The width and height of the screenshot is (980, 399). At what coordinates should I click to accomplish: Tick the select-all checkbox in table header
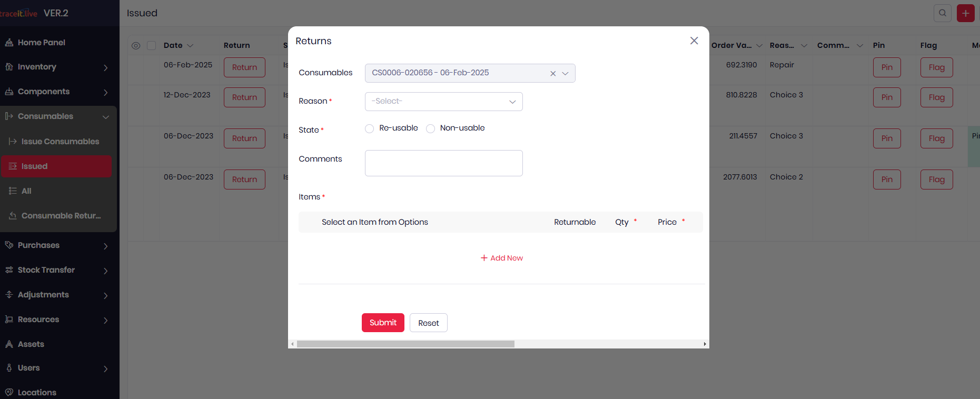point(152,46)
